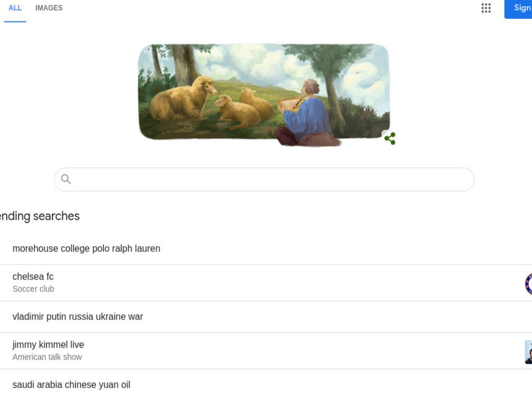Click the blue Sign in button
The width and height of the screenshot is (532, 399).
(x=518, y=8)
